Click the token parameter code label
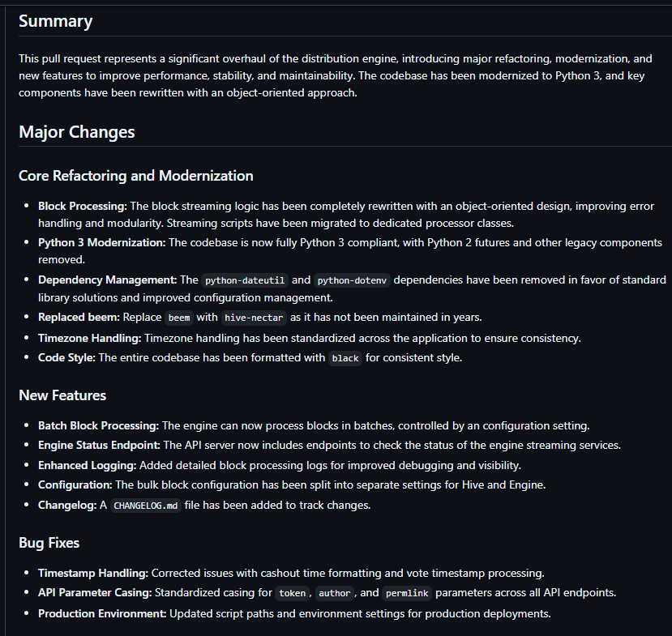The width and height of the screenshot is (672, 636). pyautogui.click(x=292, y=593)
